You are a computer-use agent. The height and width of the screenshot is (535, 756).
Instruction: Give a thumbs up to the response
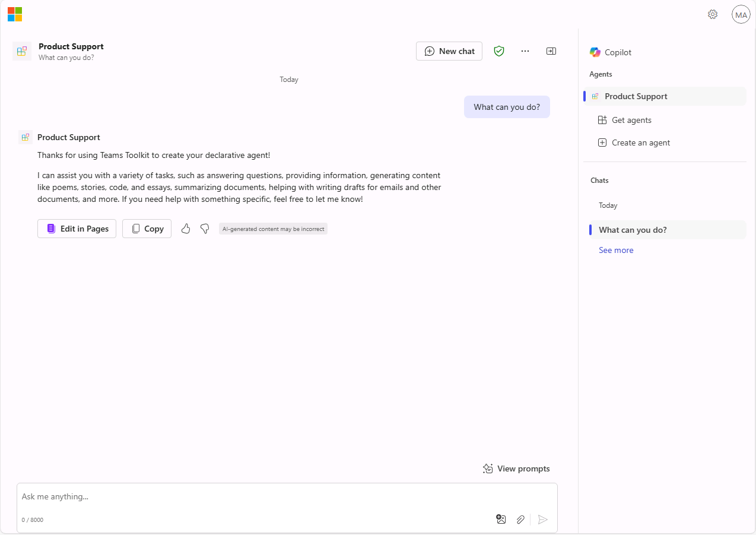(186, 228)
